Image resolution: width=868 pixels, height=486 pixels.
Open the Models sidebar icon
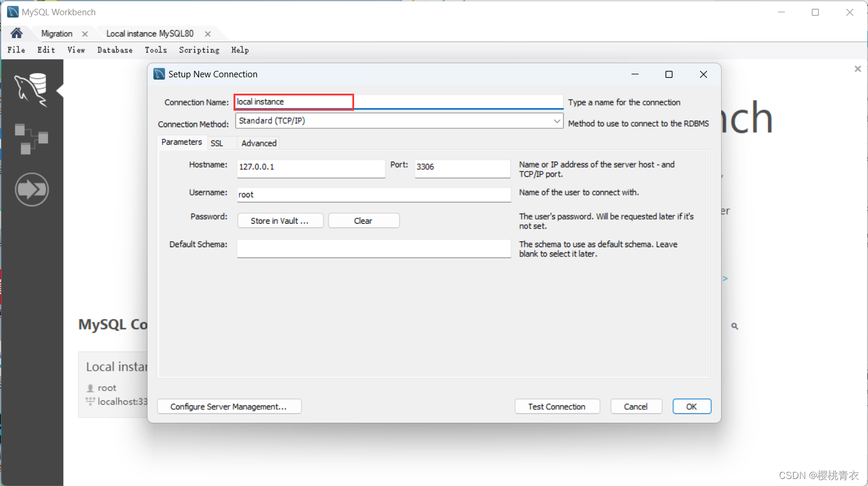click(x=31, y=139)
